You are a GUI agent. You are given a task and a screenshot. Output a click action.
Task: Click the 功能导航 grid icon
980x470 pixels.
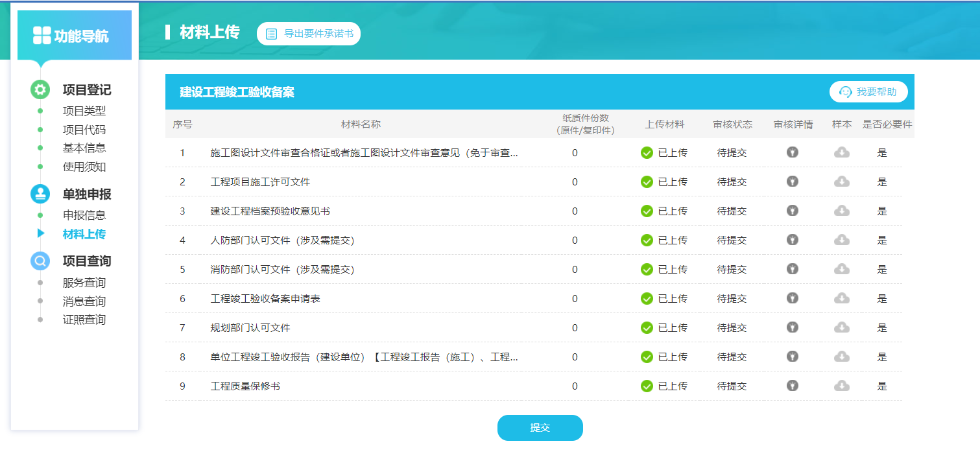42,36
